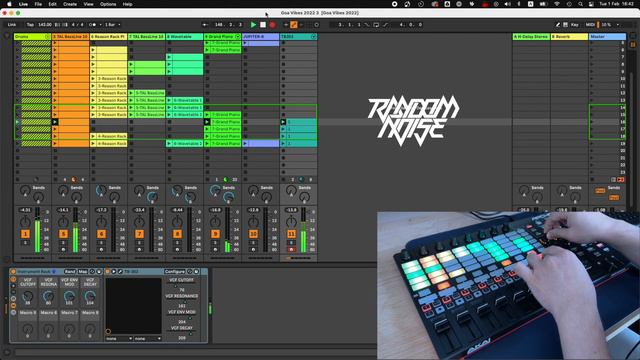This screenshot has height=360, width=640.
Task: Open the TB 303 plug-in window wrench icon
Action: pyautogui.click(x=120, y=271)
